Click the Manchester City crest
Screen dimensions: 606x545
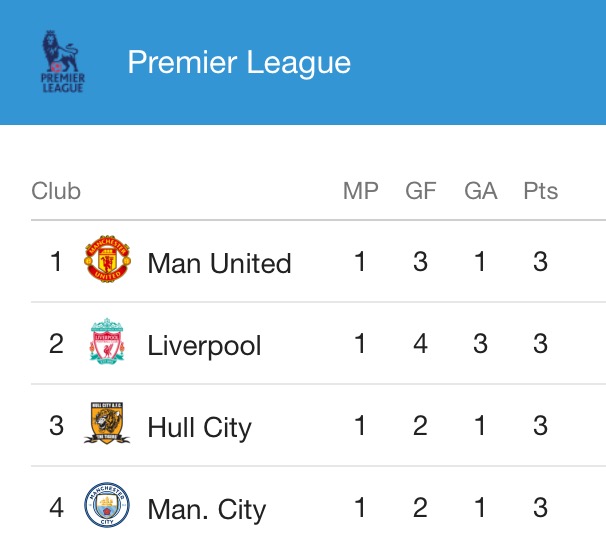coord(107,505)
